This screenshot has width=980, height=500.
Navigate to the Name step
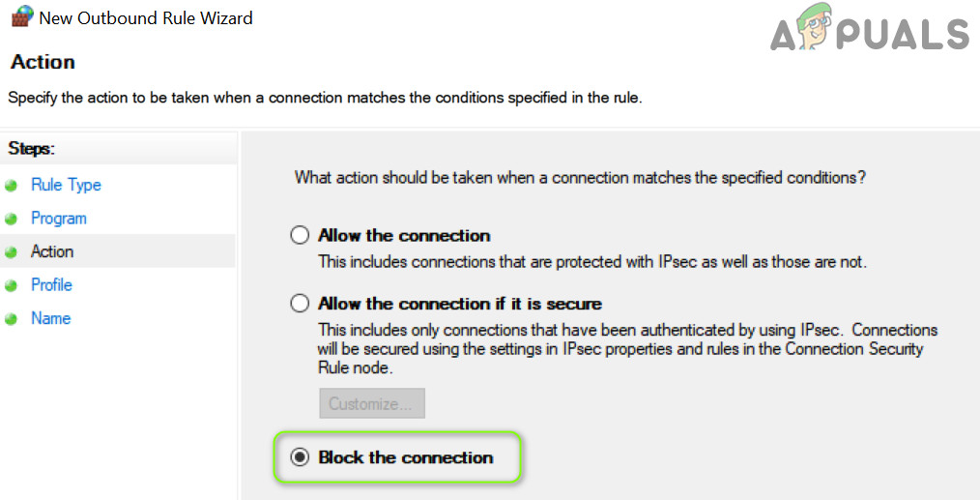(50, 318)
